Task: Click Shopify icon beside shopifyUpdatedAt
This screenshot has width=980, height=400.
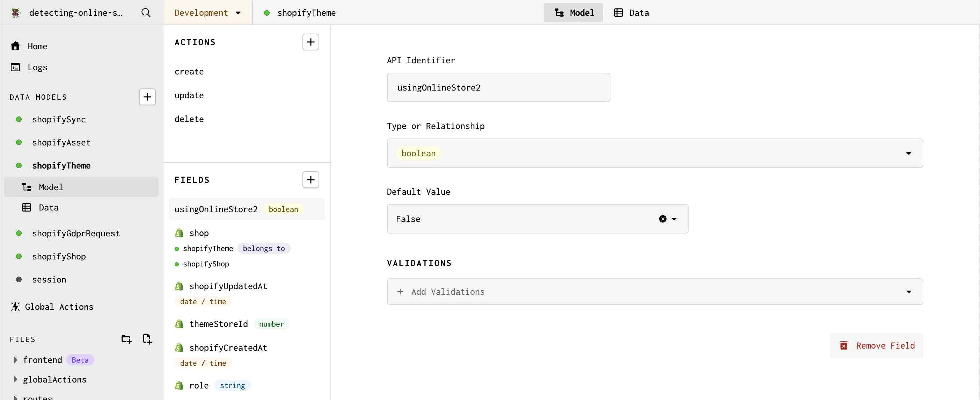Action: 179,286
